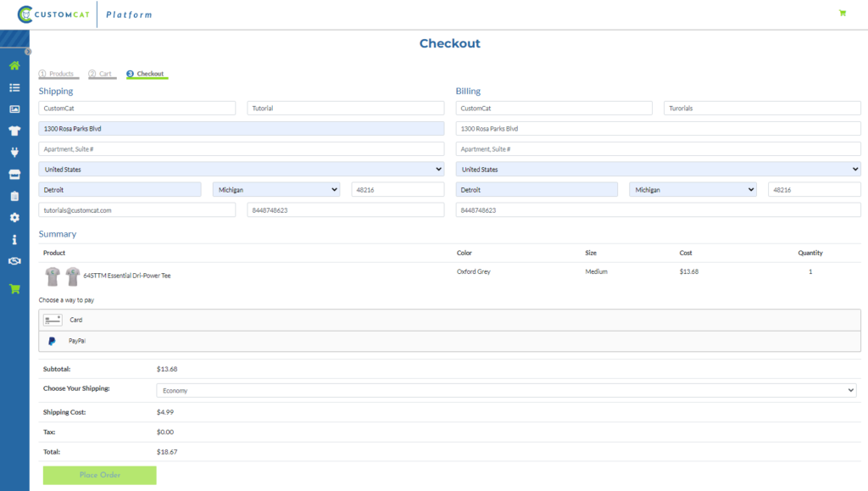This screenshot has height=491, width=868.
Task: Click the clipboard icon in sidebar
Action: [x=14, y=196]
